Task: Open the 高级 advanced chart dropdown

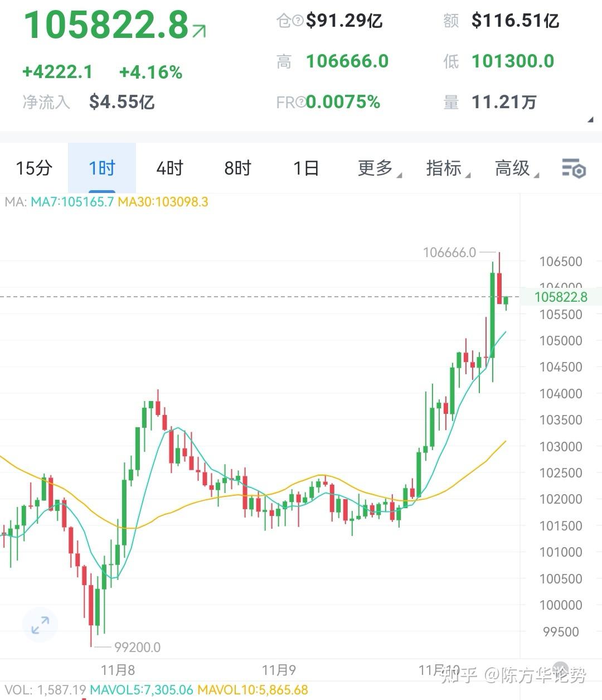Action: click(x=512, y=168)
